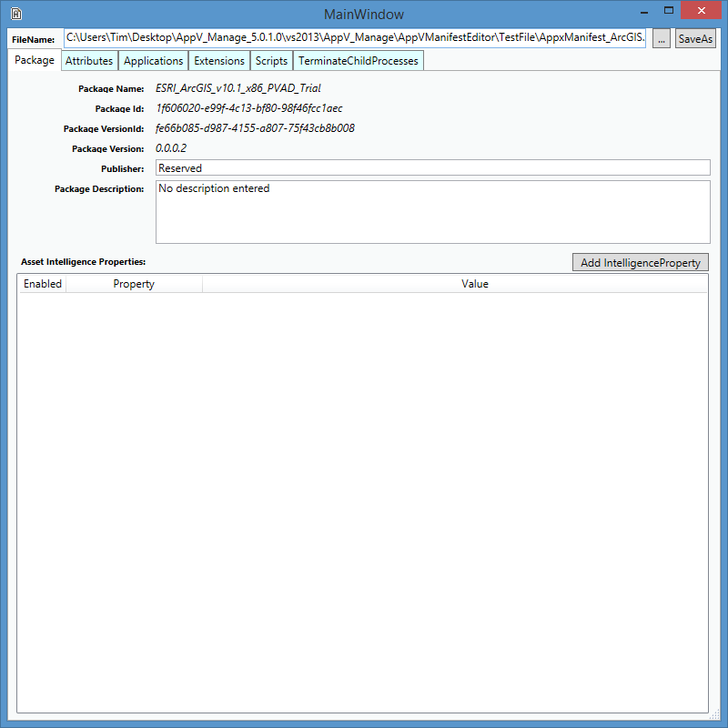Click the Package Id GUID value

click(x=249, y=108)
